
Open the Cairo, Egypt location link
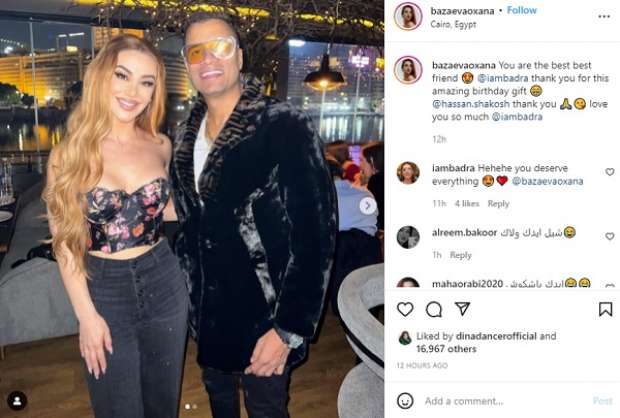[x=453, y=24]
